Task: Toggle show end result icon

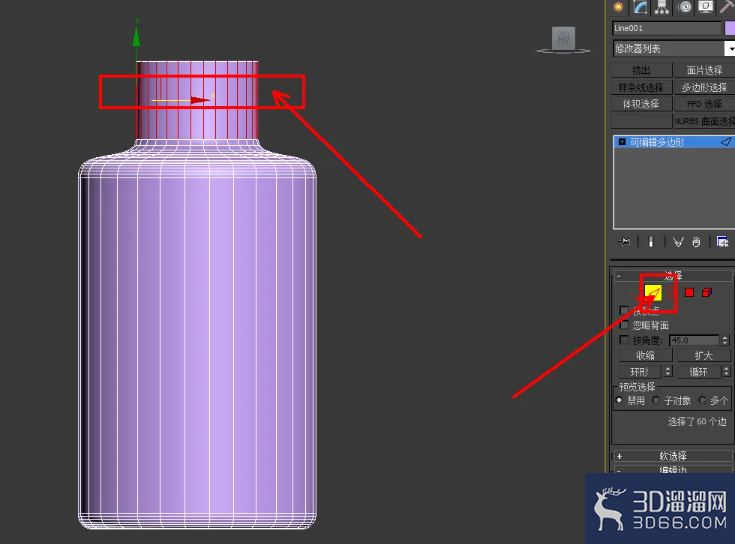Action: (x=651, y=242)
